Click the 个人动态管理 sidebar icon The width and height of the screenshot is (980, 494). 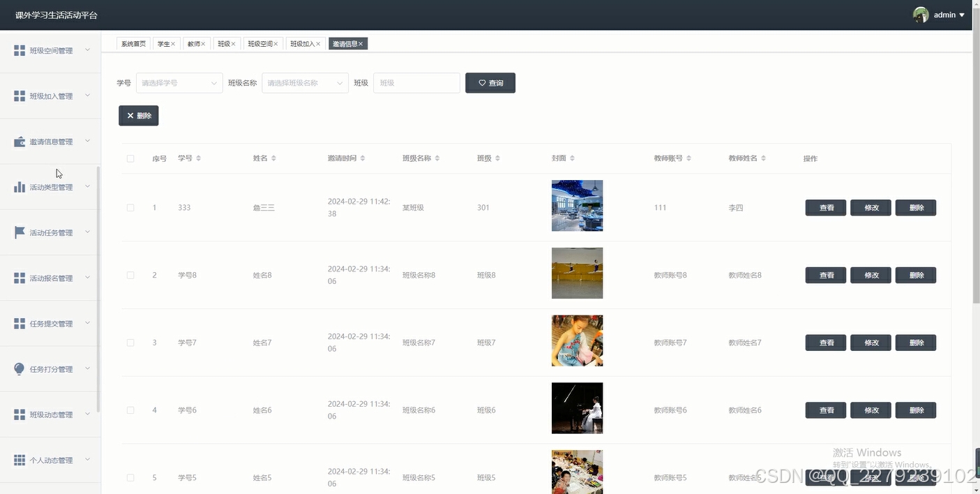(x=19, y=459)
